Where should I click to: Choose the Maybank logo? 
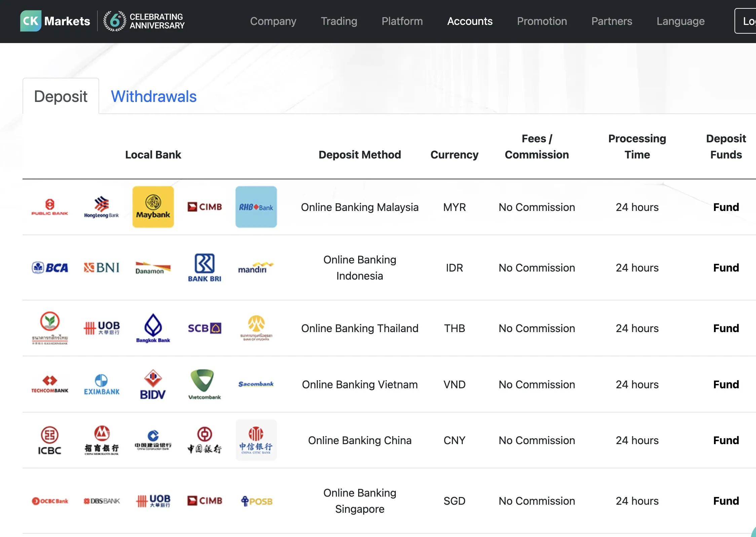pos(153,207)
